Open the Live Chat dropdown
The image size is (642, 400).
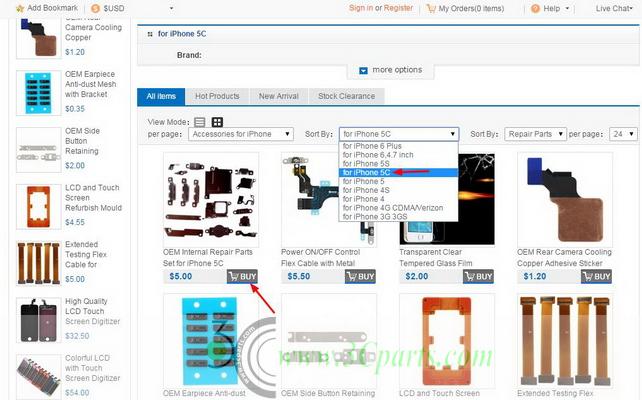click(x=614, y=8)
